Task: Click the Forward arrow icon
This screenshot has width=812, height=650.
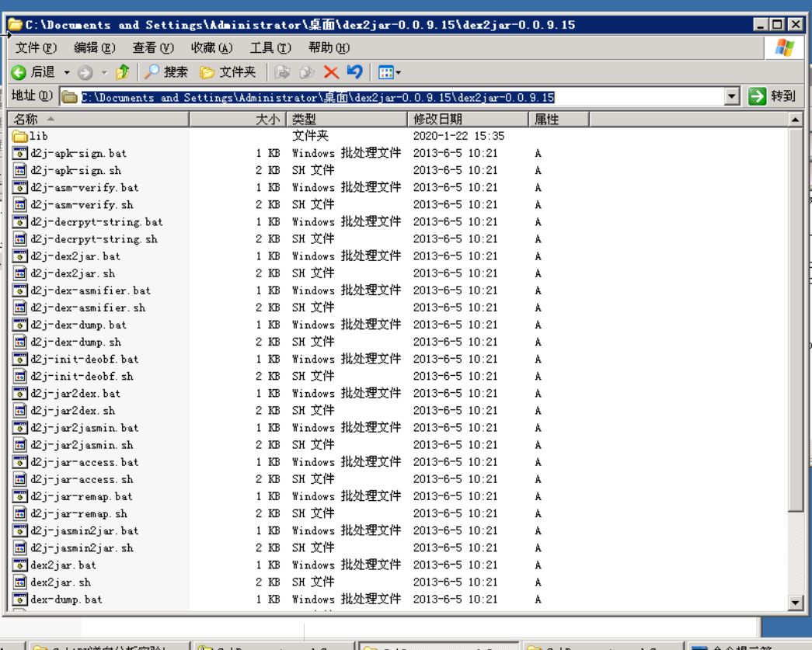Action: [x=85, y=72]
